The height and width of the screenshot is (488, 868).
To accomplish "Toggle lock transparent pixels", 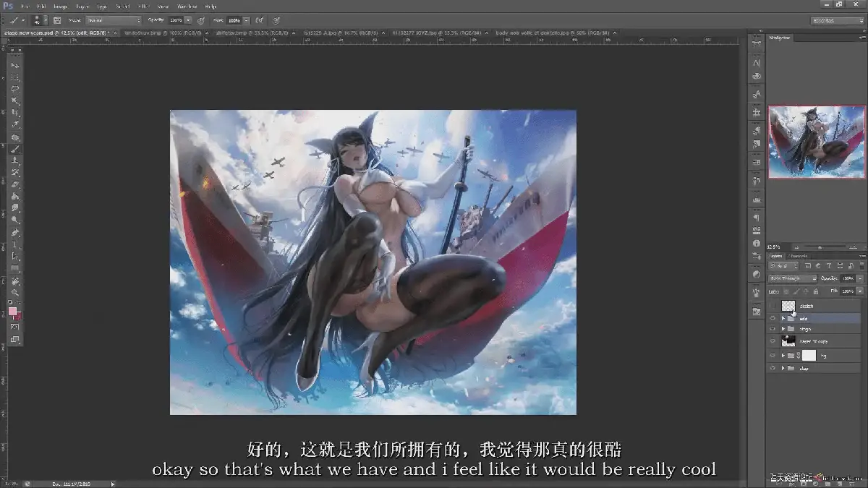I will point(786,291).
